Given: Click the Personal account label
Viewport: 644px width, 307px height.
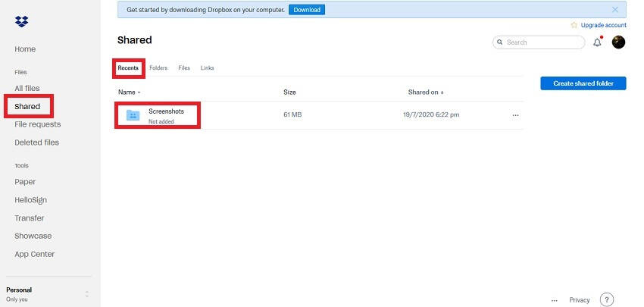Looking at the screenshot, I should pos(19,290).
